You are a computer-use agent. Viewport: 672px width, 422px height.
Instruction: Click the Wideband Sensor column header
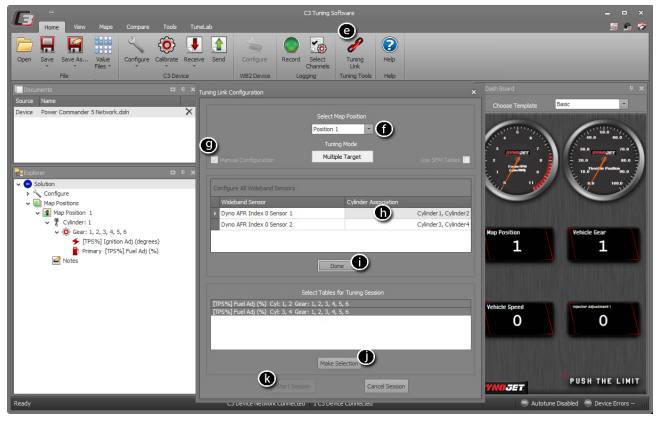pyautogui.click(x=282, y=202)
